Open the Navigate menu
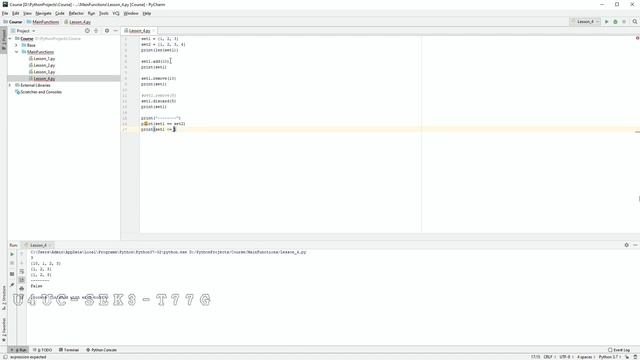Screen dimensions: 640x360 (x=43, y=13)
